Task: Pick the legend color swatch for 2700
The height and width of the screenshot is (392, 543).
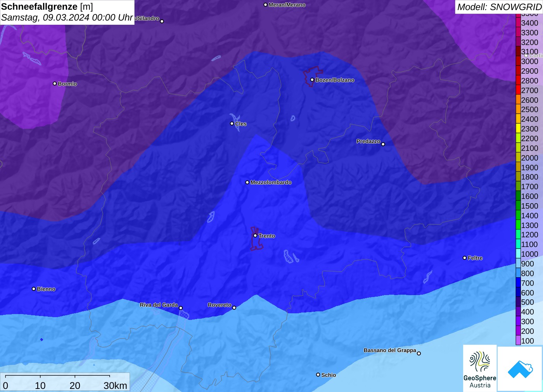Action: (x=518, y=90)
